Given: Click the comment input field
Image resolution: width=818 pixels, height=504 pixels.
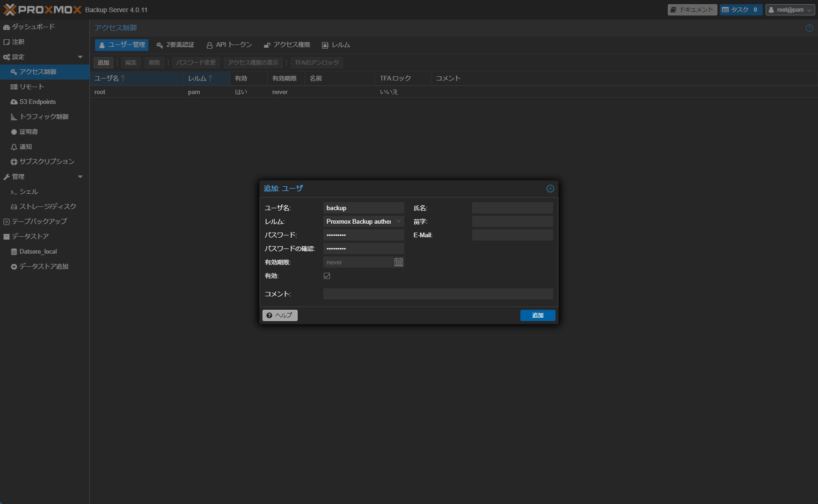Looking at the screenshot, I should click(x=438, y=294).
